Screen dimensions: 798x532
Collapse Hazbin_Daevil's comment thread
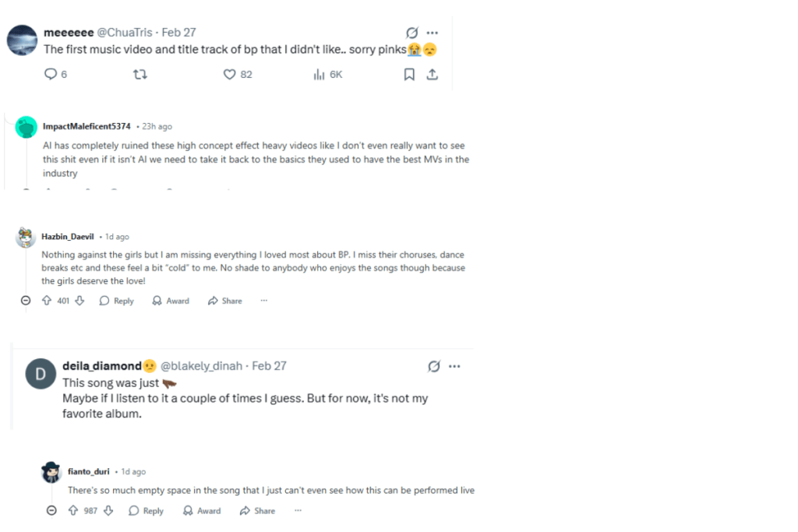click(x=26, y=300)
